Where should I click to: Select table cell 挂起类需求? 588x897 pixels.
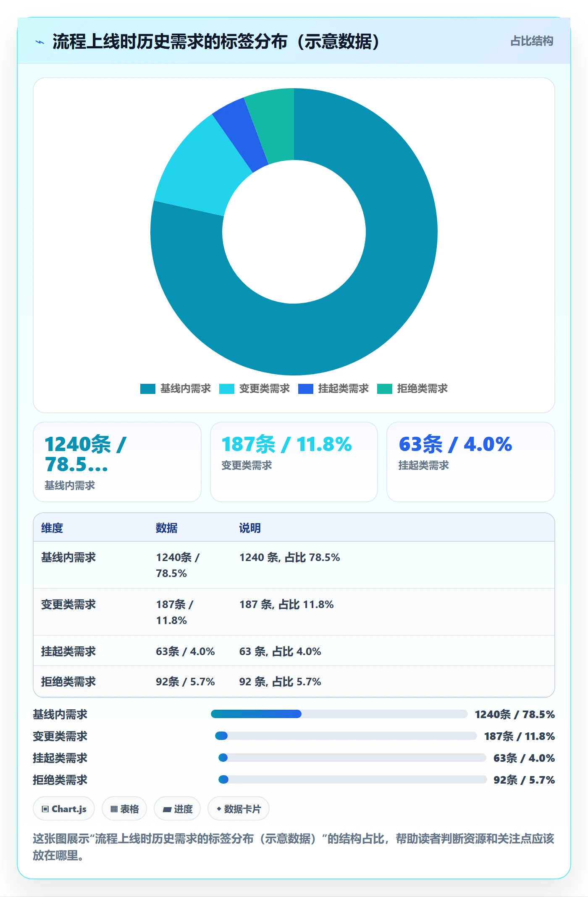coord(68,651)
